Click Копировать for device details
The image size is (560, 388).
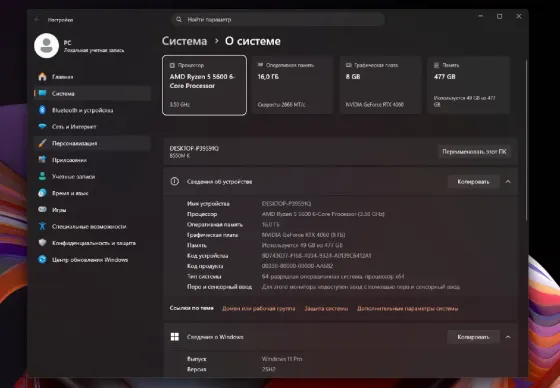tap(473, 181)
